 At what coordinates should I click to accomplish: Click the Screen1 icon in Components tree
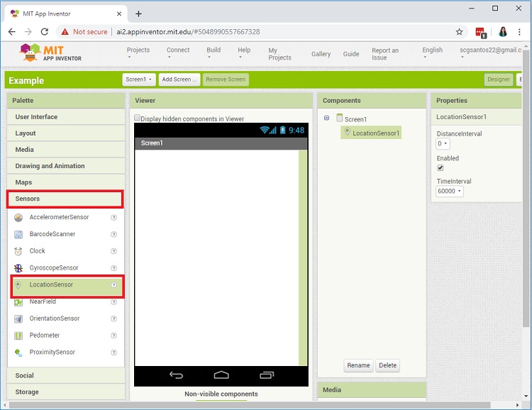point(339,118)
